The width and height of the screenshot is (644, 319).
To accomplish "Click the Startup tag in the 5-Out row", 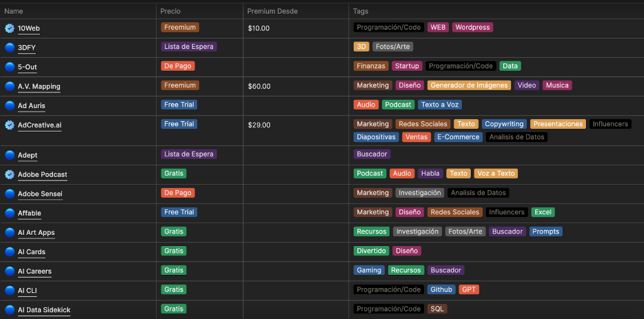I will click(407, 66).
